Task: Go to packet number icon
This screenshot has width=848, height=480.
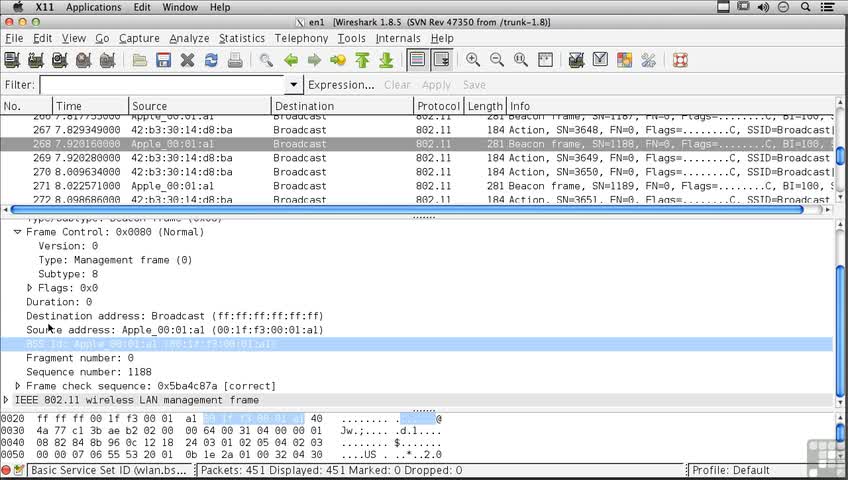Action: coord(338,60)
